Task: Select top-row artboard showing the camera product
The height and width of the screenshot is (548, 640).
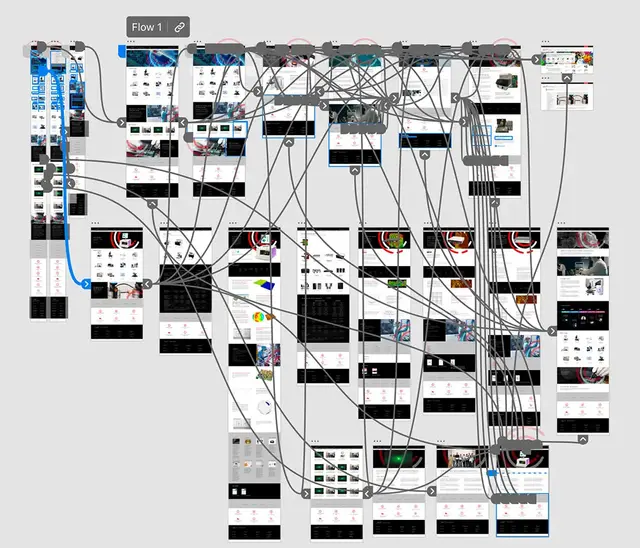Action: (x=495, y=121)
